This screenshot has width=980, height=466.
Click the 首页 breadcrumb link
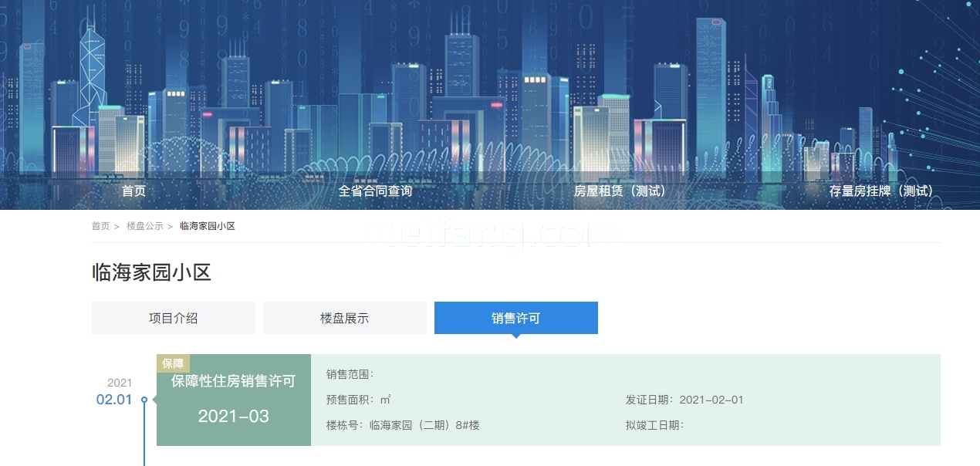(100, 226)
